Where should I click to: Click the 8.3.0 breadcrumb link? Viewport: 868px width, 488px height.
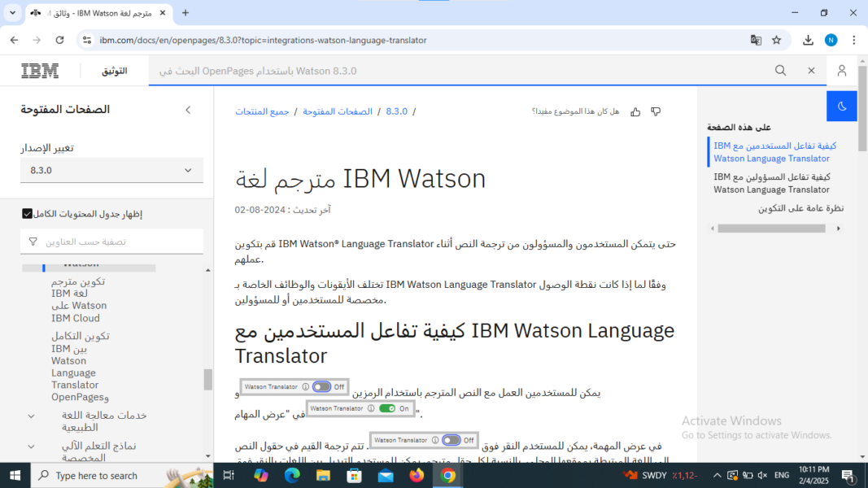coord(396,111)
